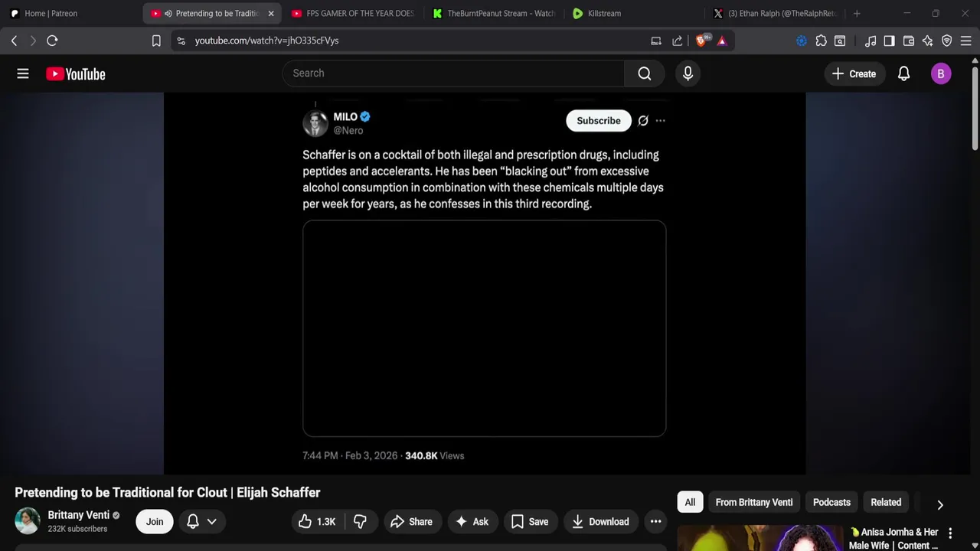The width and height of the screenshot is (980, 551).
Task: Open Anisa Jomha video options menu
Action: 950,533
